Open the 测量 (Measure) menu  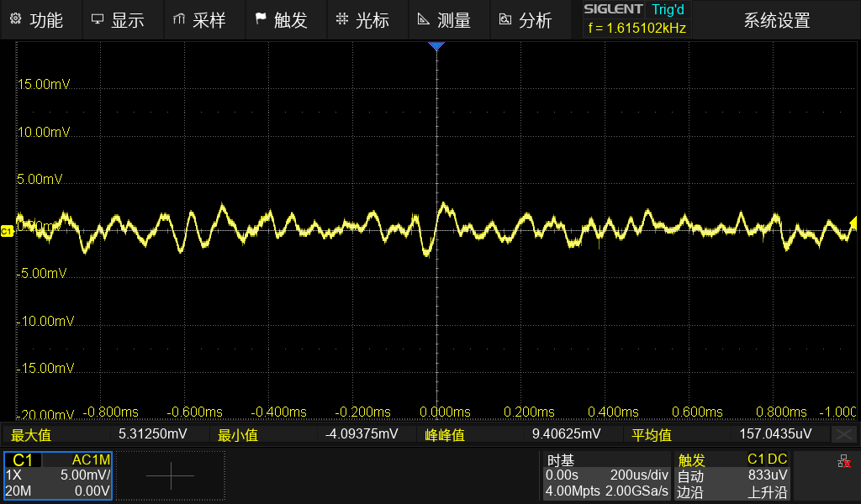449,20
